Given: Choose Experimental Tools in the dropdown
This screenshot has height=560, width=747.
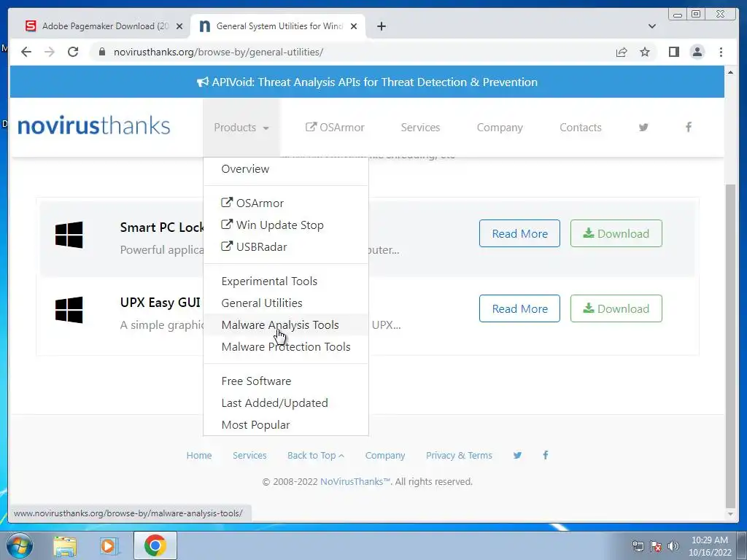Looking at the screenshot, I should [286, 281].
